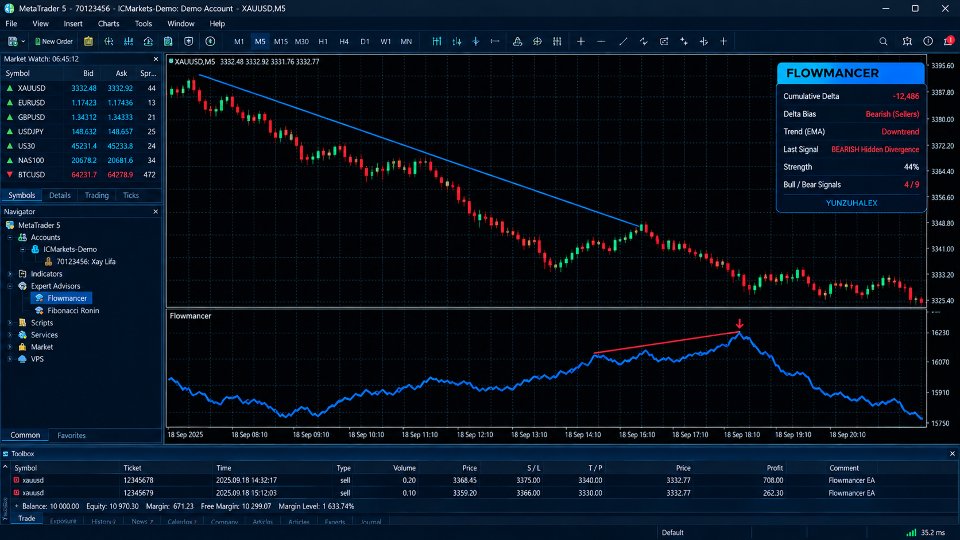Image resolution: width=960 pixels, height=540 pixels.
Task: Open the chart type dropdown arrow in toolbar
Action: click(23, 42)
